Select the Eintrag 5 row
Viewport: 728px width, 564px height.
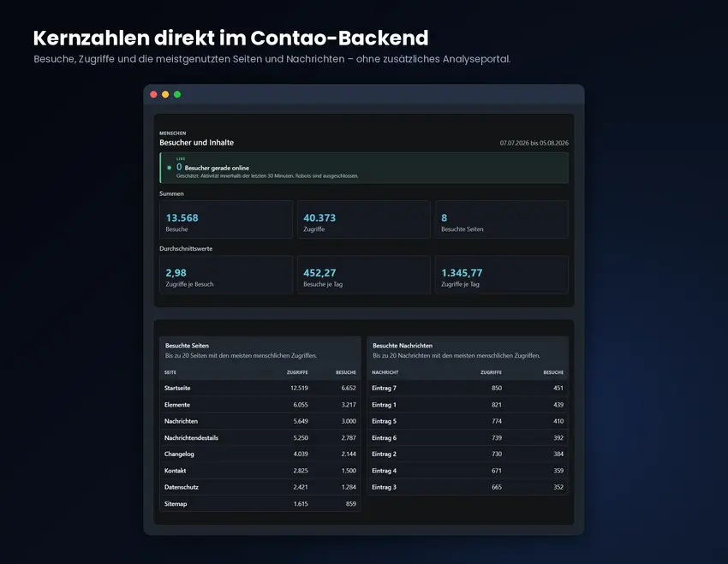[468, 421]
